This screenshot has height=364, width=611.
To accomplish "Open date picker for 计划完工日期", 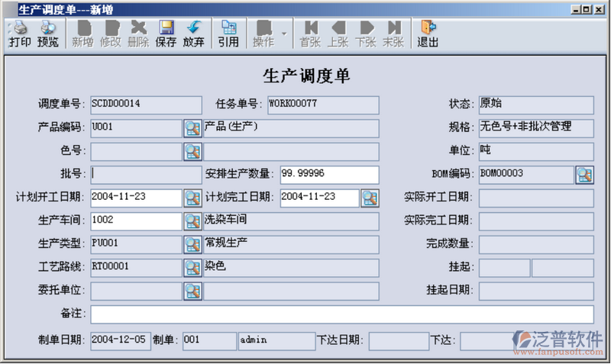I will coord(370,198).
